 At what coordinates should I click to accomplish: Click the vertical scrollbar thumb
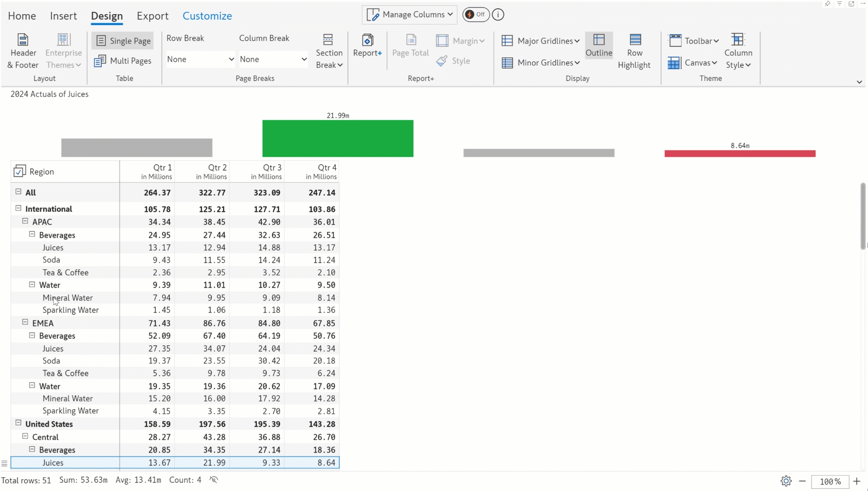[x=863, y=216]
